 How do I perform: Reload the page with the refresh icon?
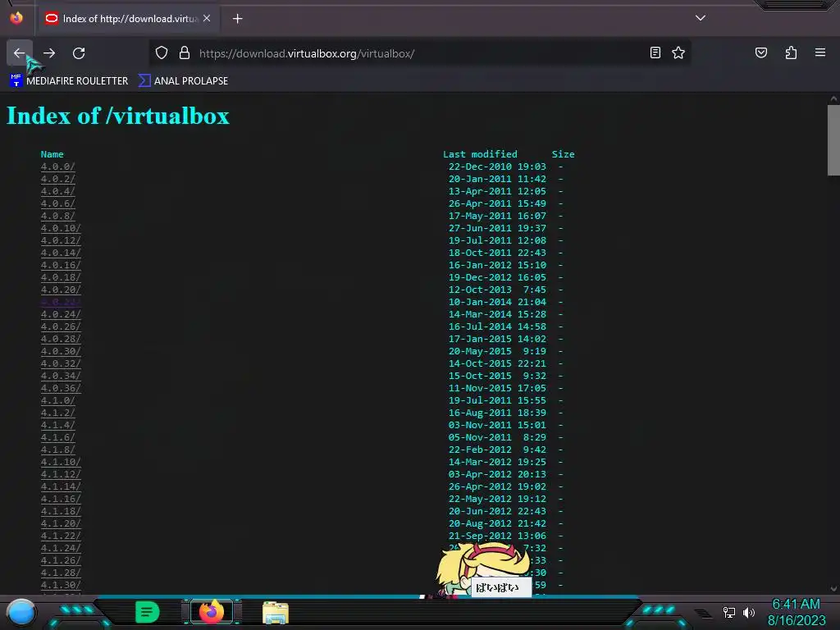pos(79,53)
